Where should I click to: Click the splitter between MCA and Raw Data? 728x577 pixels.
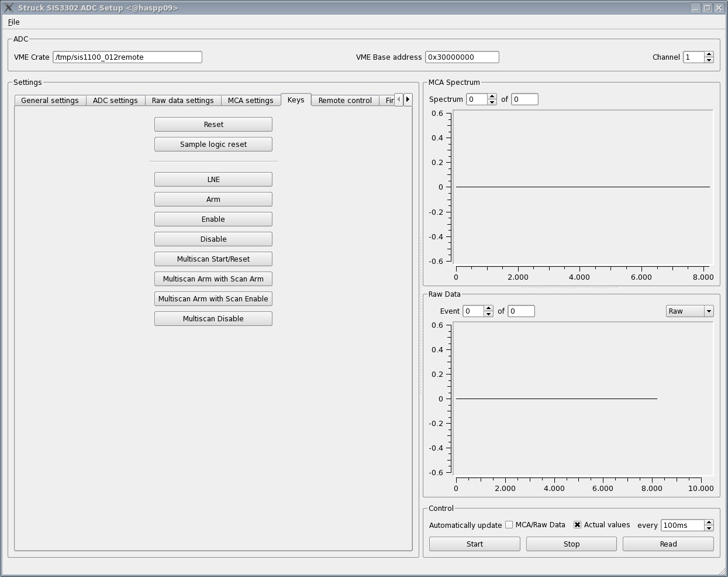[x=570, y=288]
